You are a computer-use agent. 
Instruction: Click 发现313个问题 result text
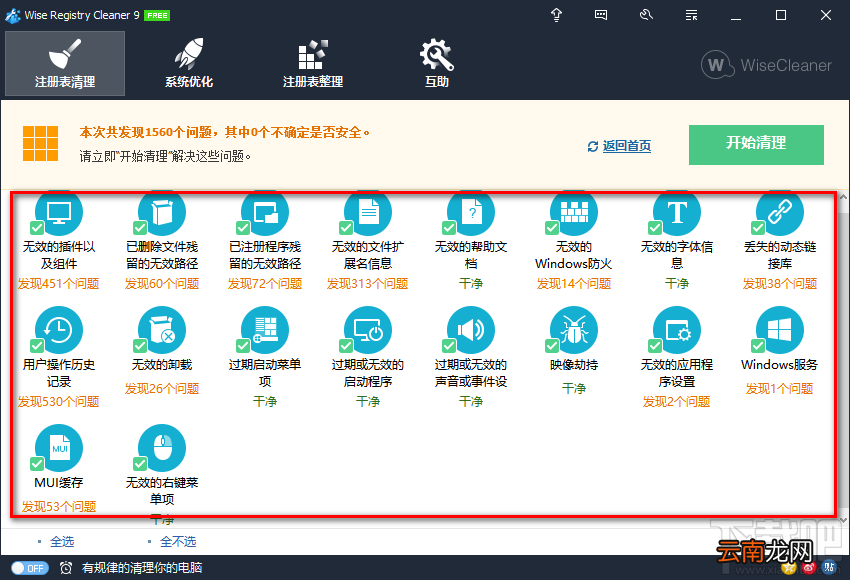[x=368, y=283]
